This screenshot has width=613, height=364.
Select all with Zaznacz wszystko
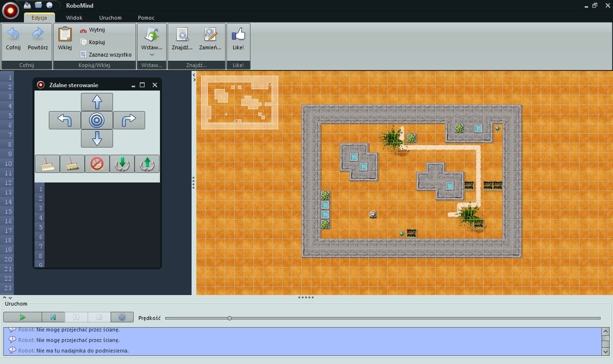[106, 55]
